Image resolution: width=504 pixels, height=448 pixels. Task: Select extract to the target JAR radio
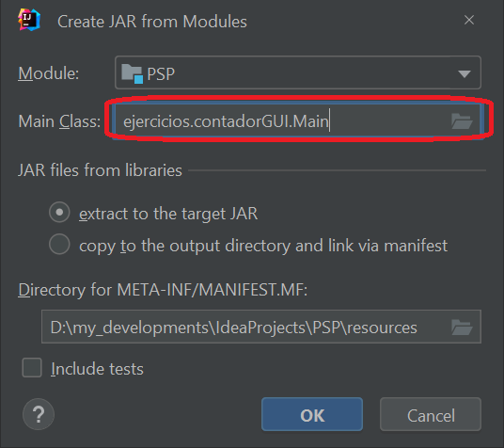59,213
